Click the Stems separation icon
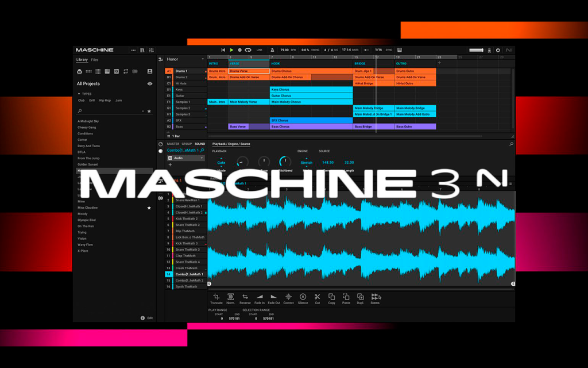588x368 pixels. [376, 299]
